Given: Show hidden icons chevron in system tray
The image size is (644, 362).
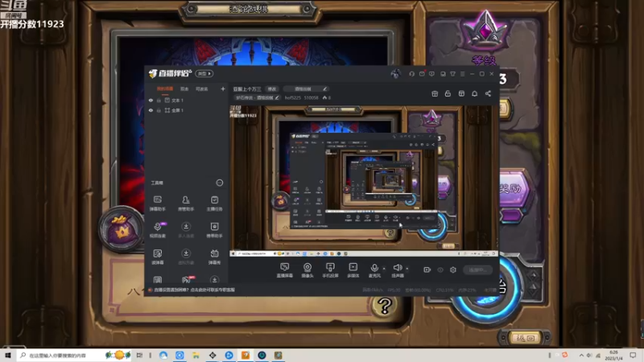Looking at the screenshot, I should 581,355.
